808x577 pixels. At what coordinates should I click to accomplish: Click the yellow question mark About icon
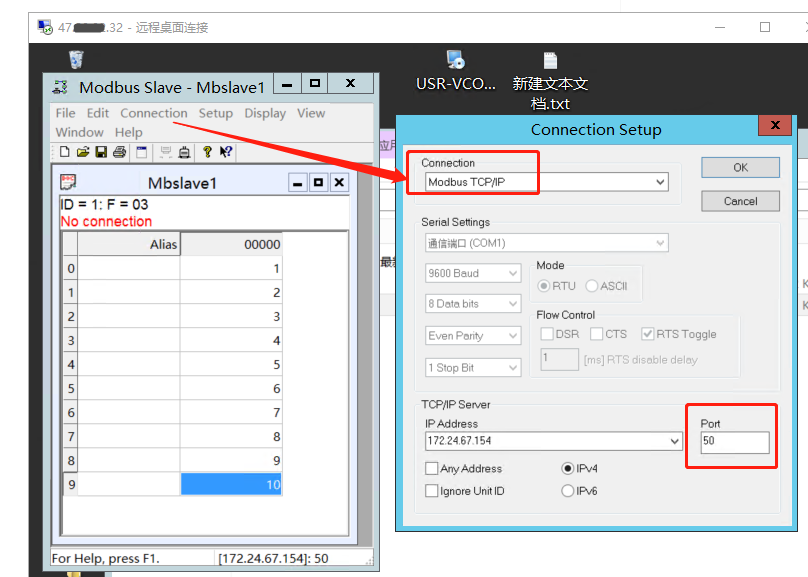coord(208,152)
